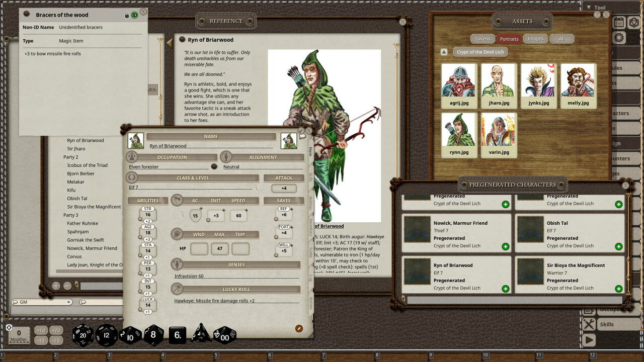The image size is (644, 362).
Task: Add the Sir Bioya the Magnificent pregen
Action: [618, 289]
